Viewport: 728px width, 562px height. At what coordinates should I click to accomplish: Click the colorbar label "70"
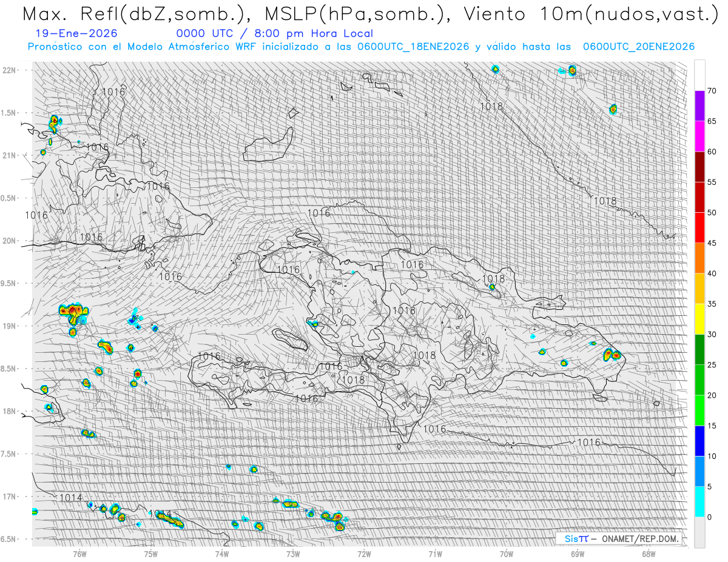(712, 91)
